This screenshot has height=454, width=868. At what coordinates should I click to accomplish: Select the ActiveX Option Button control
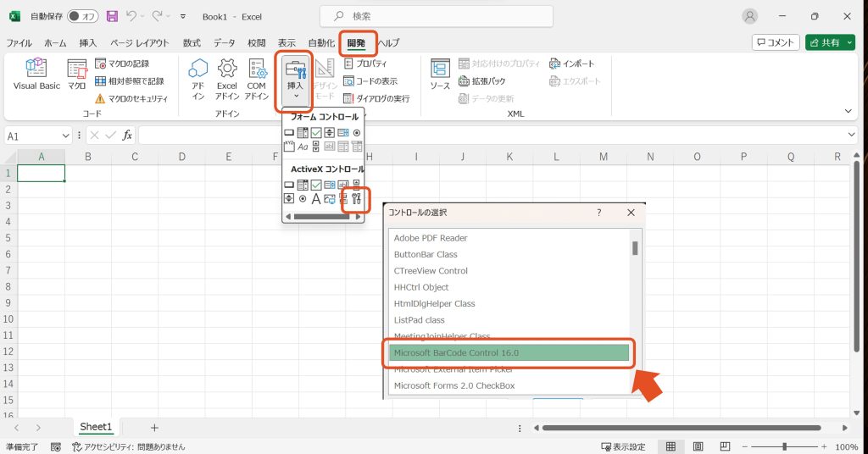[x=303, y=198]
